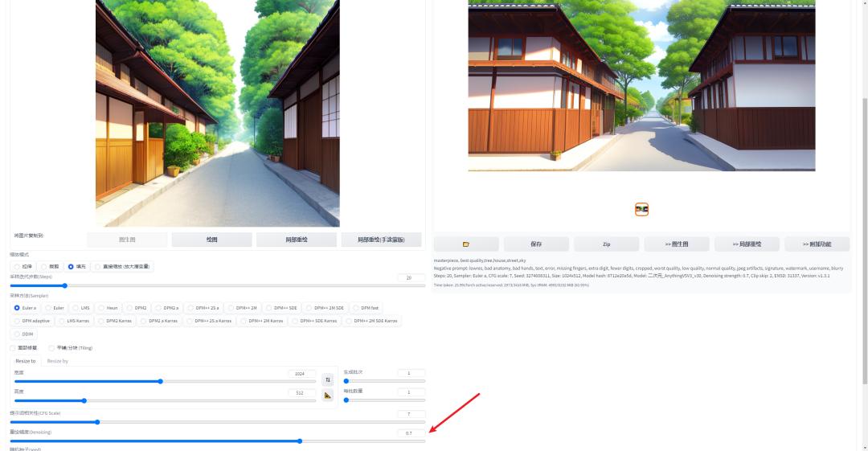Click the 生成批次 number field

411,373
